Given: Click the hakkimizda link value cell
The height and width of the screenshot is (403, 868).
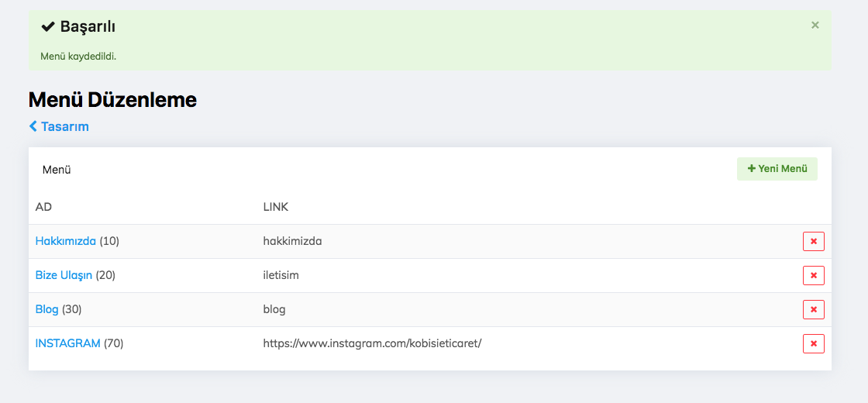Looking at the screenshot, I should [292, 241].
